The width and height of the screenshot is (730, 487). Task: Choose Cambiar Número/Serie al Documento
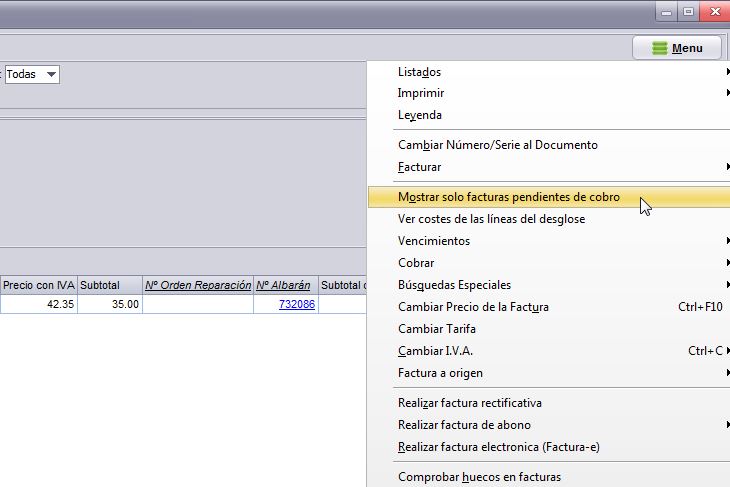[x=549, y=145]
